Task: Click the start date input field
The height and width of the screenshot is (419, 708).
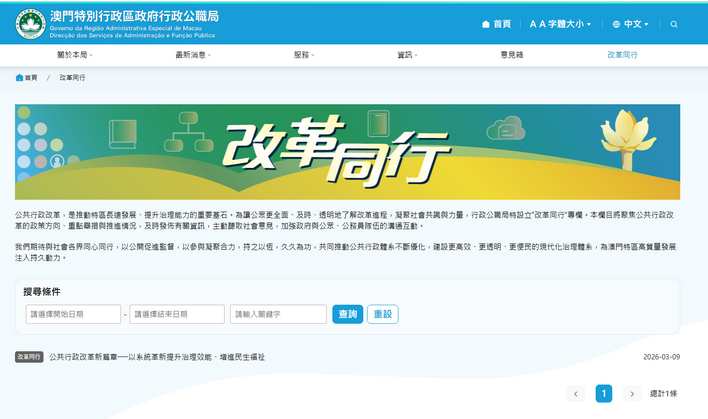Action: [x=73, y=314]
